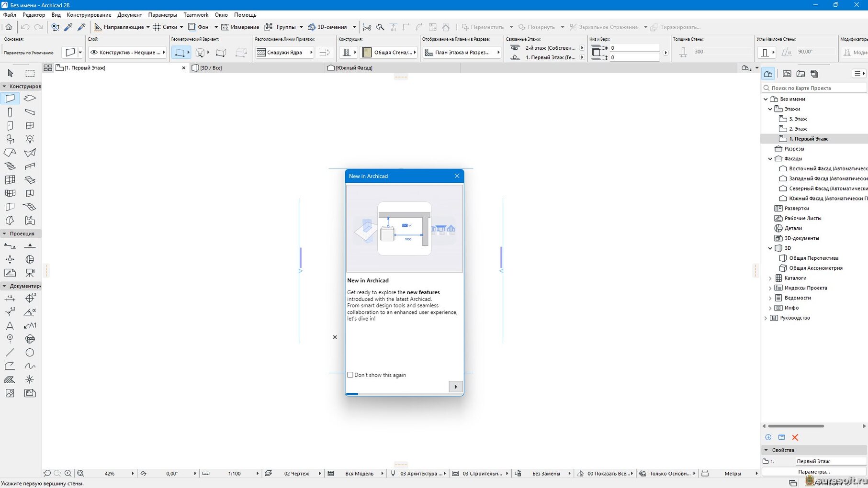Expand the Руководство tree node
The height and width of the screenshot is (488, 868).
[766, 318]
